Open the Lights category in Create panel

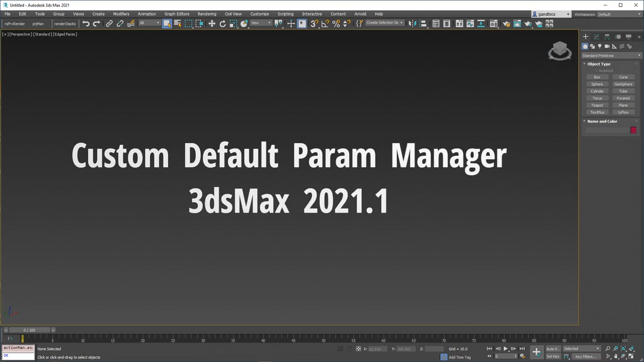click(600, 46)
